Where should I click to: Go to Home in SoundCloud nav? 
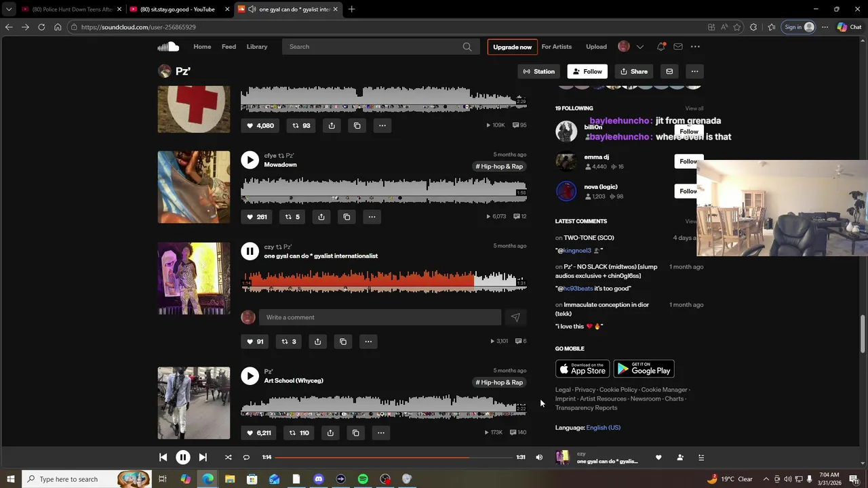(x=202, y=47)
